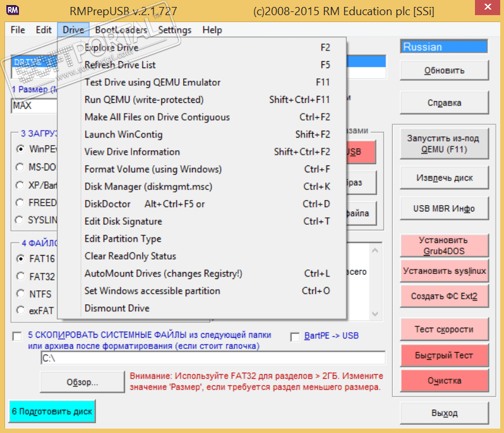Click the Справка button
This screenshot has width=504, height=433.
coord(444,103)
